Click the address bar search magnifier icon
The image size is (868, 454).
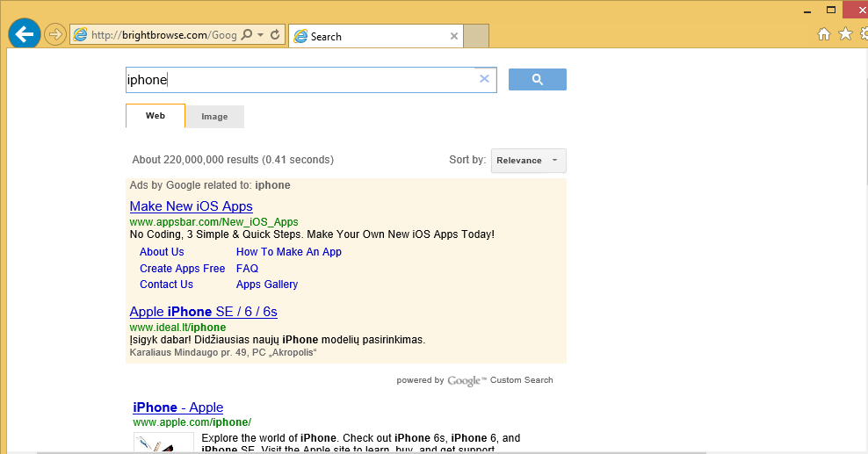point(247,35)
